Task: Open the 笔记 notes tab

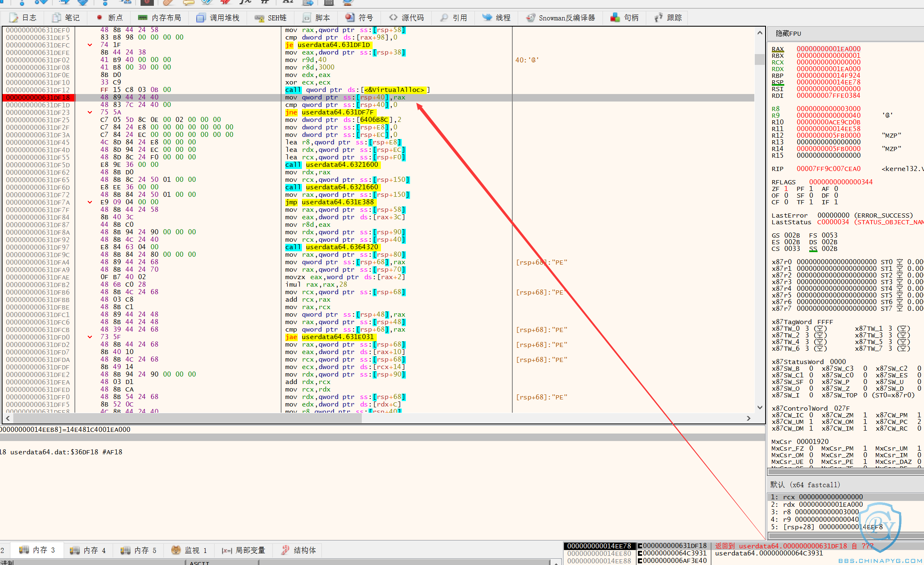Action: (66, 18)
